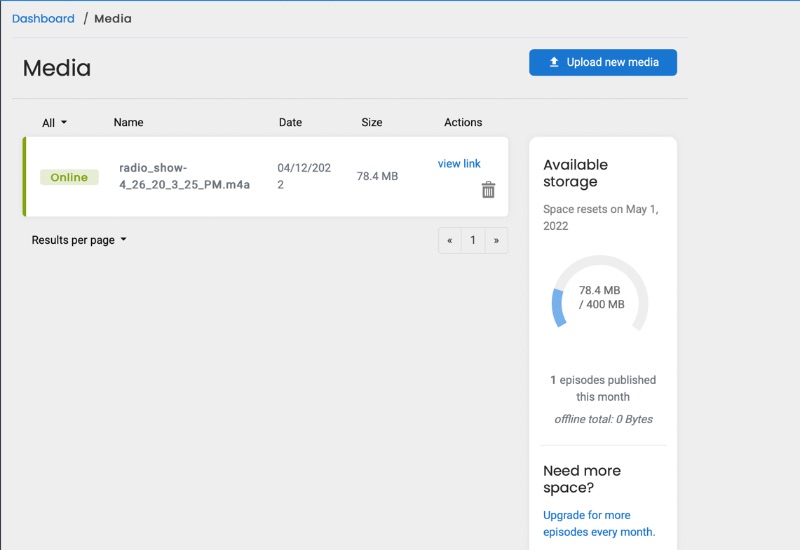
Task: Click the Need more space? heading
Action: (582, 479)
